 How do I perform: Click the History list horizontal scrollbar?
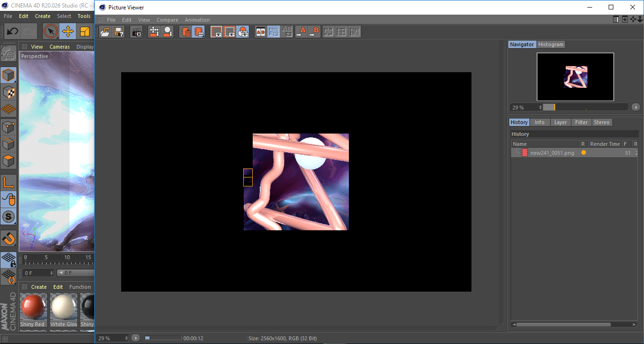click(x=563, y=325)
